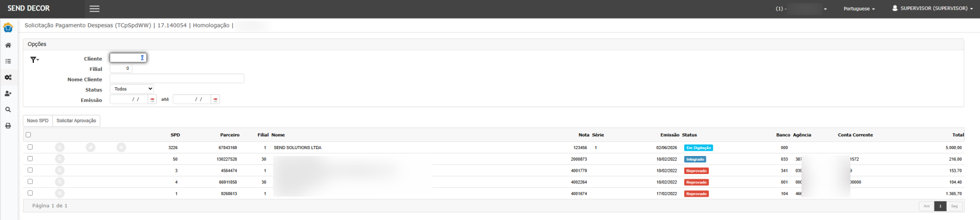
Task: Click Reprovado badge for nota 4001779
Action: click(x=696, y=171)
